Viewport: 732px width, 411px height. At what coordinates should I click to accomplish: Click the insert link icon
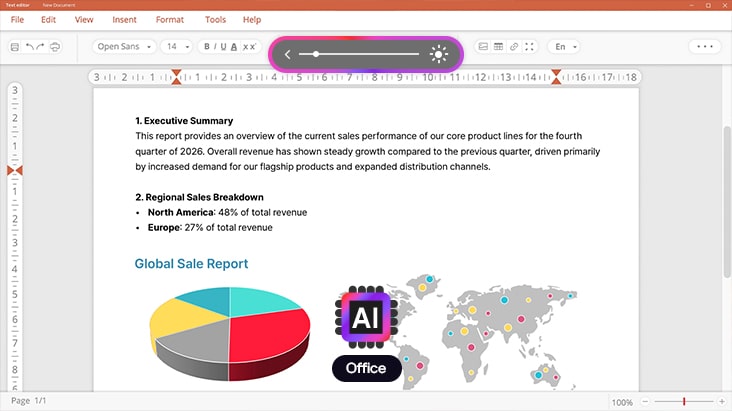coord(514,47)
